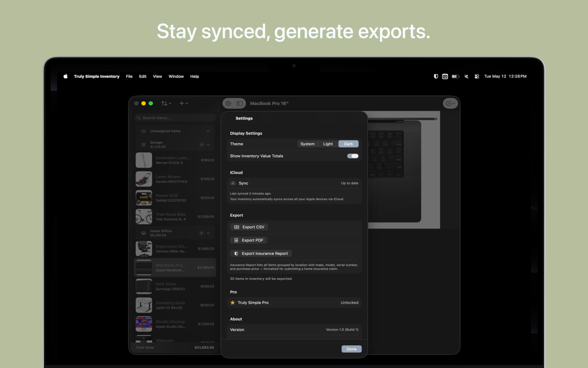
Task: Open the sort order dropdown
Action: [x=166, y=103]
